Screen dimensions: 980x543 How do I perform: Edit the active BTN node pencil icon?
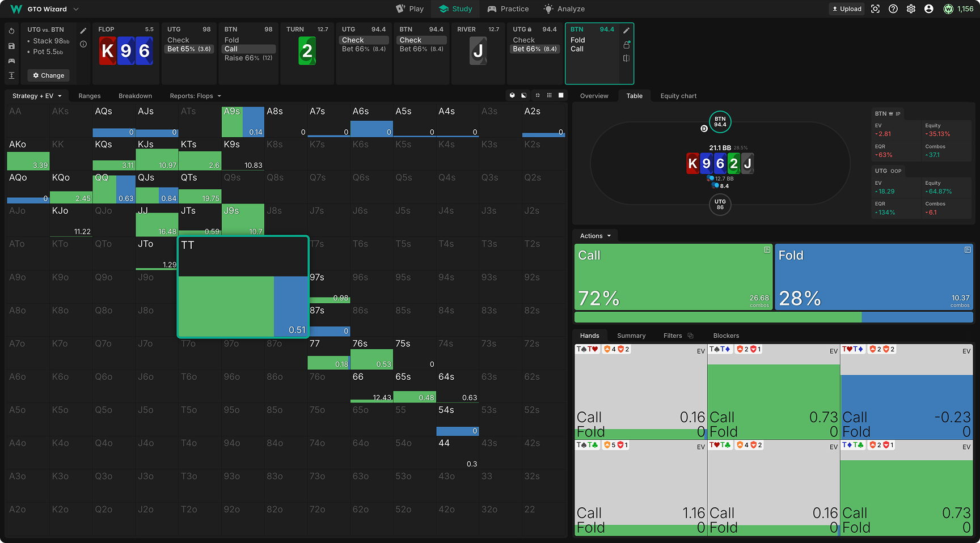pos(626,31)
